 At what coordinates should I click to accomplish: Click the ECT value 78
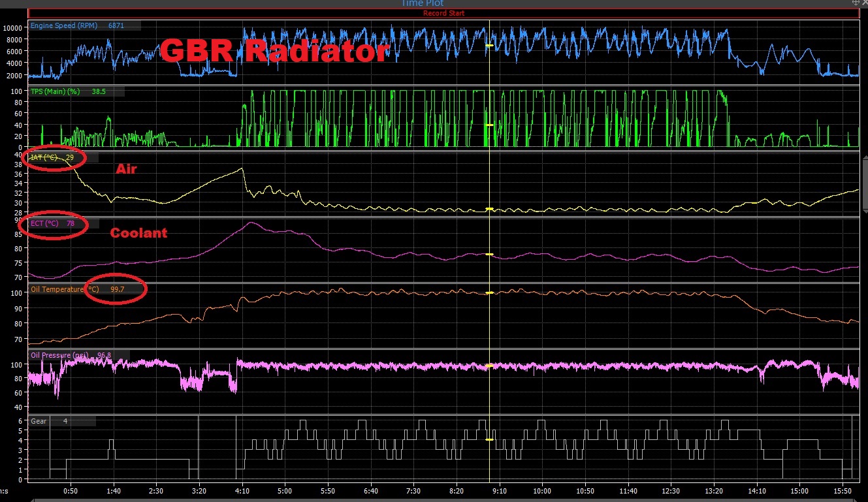click(71, 223)
